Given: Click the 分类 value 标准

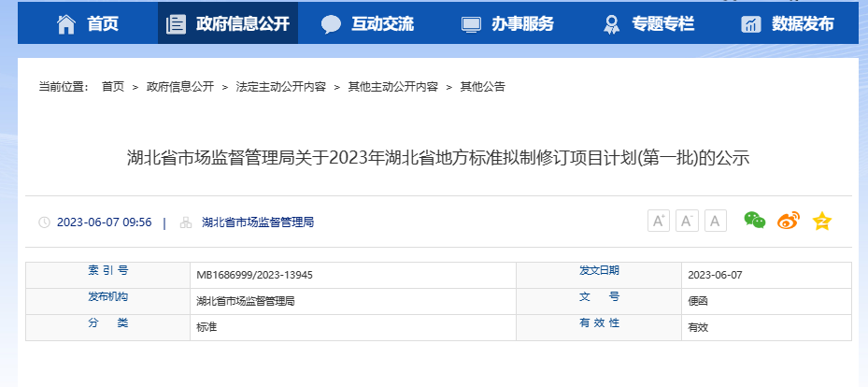Looking at the screenshot, I should point(206,327).
